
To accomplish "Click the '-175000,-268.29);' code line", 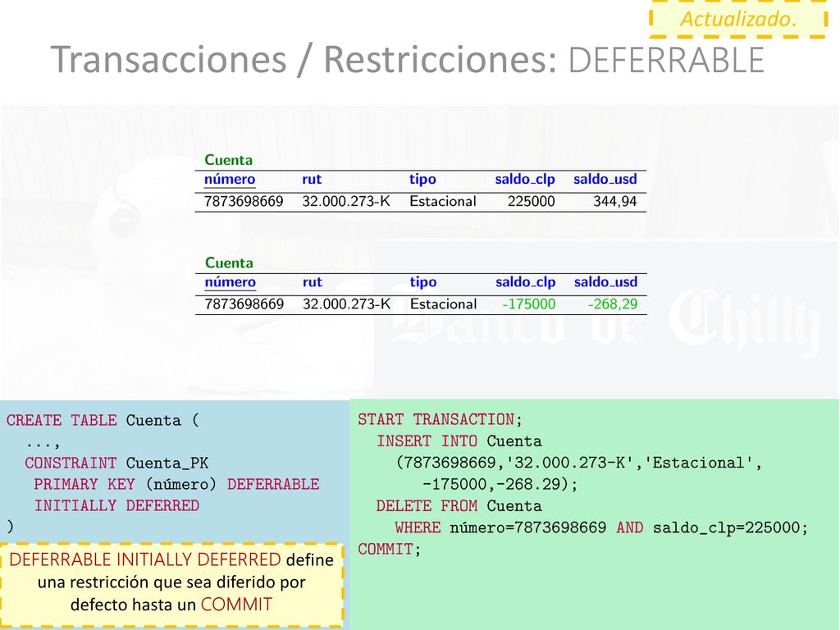I will tap(500, 484).
